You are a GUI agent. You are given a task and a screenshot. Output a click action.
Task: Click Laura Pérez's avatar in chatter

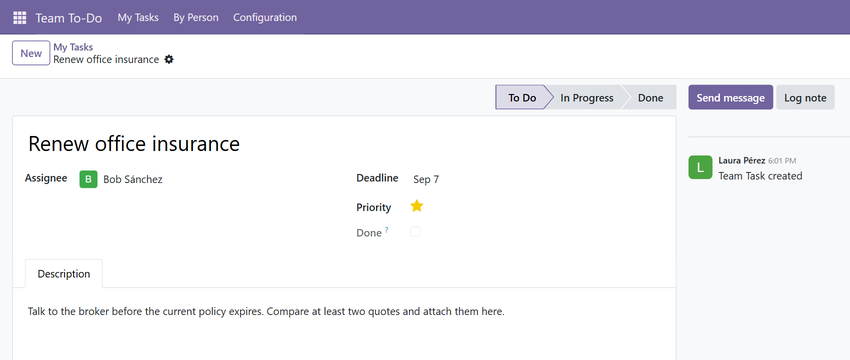click(700, 167)
